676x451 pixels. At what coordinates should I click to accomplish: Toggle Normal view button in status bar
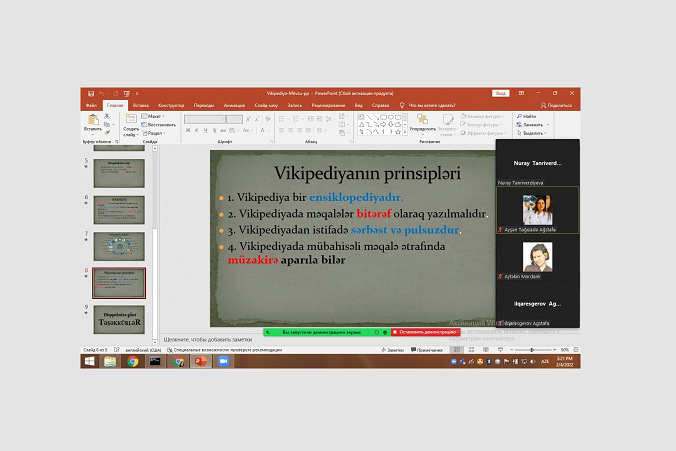[x=457, y=350]
